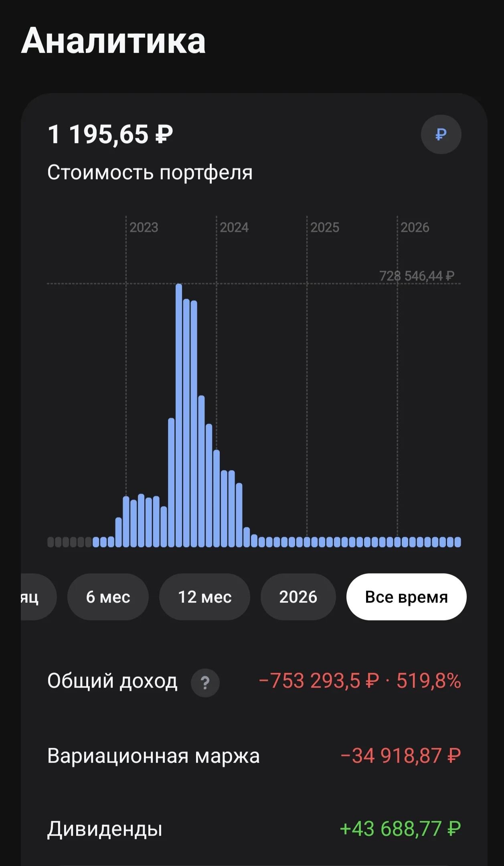504x866 pixels.
Task: Tap the 2024 year marker label
Action: pyautogui.click(x=234, y=228)
